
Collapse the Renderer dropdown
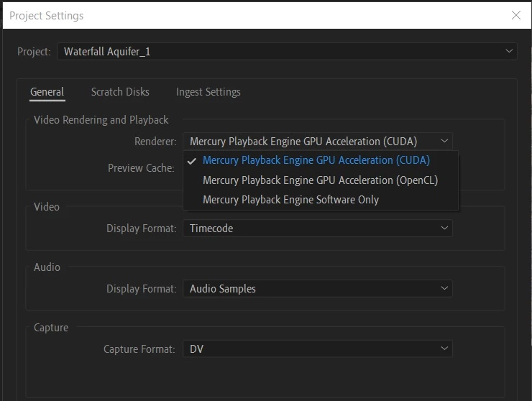(318, 141)
